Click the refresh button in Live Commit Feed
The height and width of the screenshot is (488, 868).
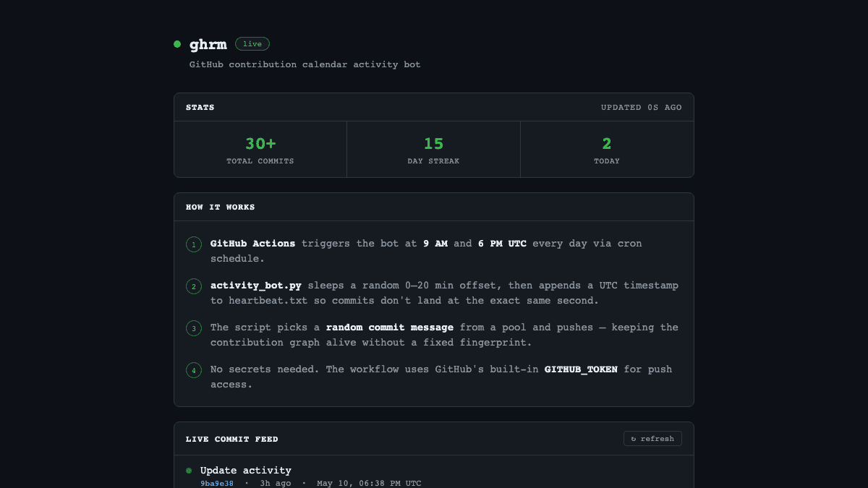coord(652,439)
